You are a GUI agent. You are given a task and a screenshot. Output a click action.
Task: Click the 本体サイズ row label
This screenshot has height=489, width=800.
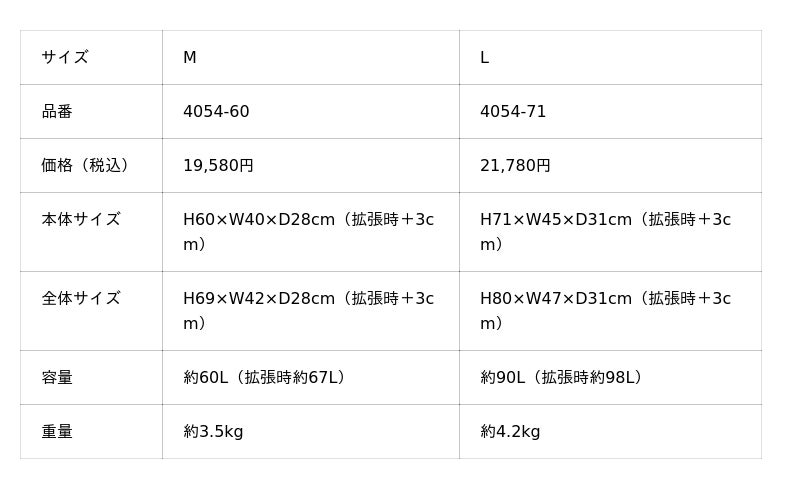click(x=81, y=220)
